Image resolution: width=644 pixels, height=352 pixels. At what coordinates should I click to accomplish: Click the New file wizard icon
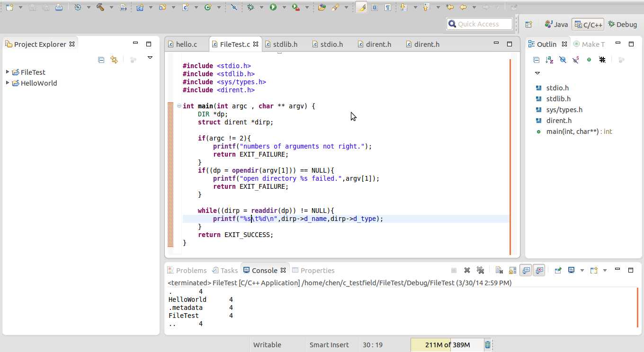[9, 7]
